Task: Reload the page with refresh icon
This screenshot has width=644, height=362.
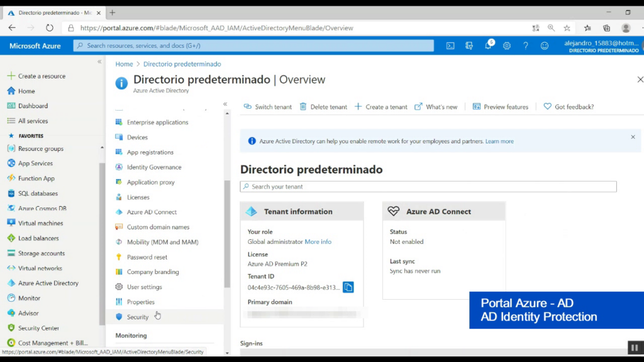Action: coord(49,28)
